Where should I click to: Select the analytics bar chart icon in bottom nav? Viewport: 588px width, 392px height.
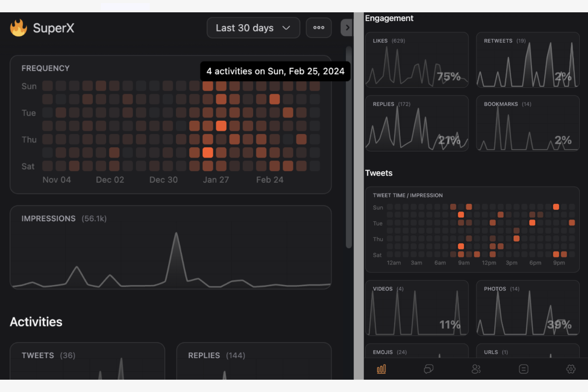click(381, 369)
